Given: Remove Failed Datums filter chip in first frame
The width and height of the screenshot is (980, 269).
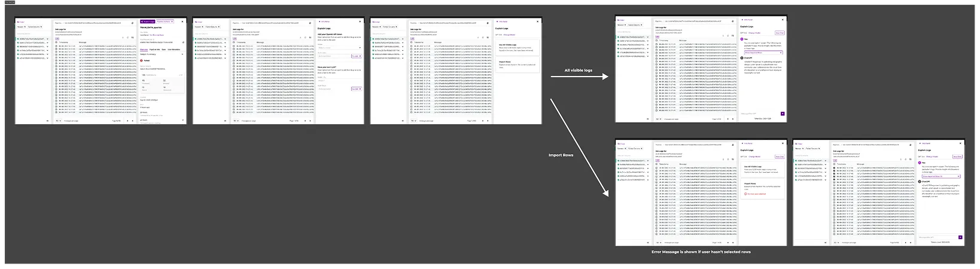Looking at the screenshot, I should pyautogui.click(x=41, y=26).
